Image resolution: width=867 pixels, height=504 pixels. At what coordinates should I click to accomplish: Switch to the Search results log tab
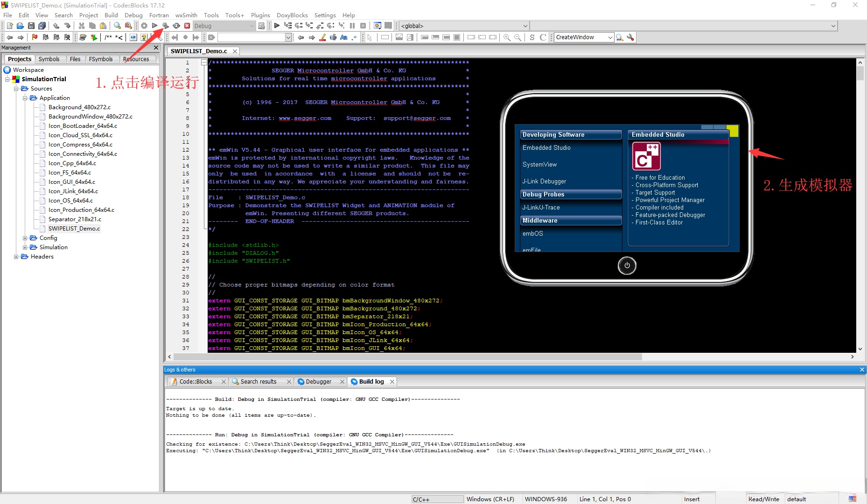259,382
